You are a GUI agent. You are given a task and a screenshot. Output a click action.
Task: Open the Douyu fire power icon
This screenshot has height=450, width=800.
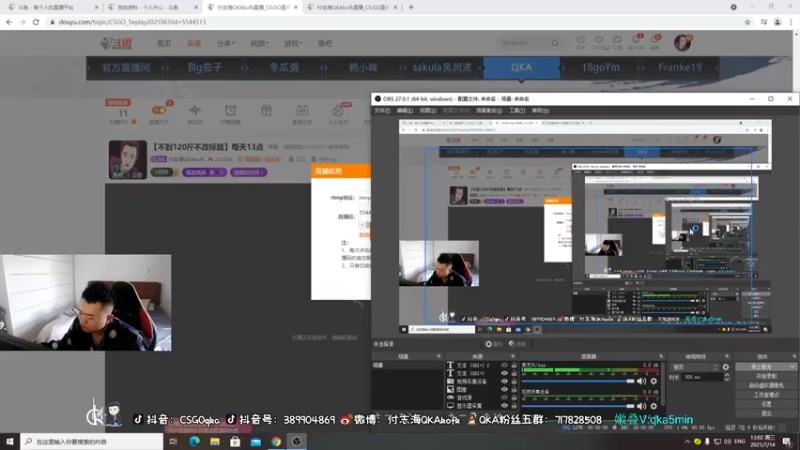click(338, 113)
